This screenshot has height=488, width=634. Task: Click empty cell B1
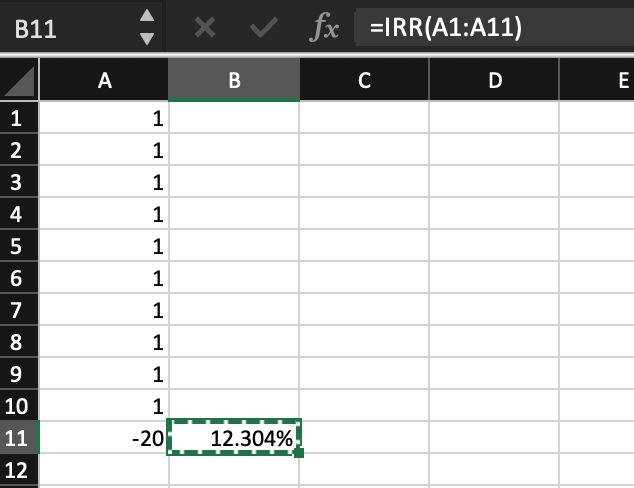click(x=234, y=118)
